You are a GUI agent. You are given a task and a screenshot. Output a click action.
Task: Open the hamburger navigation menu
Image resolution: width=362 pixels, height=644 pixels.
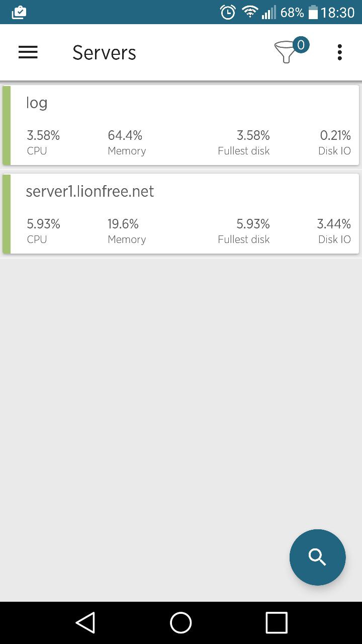tap(28, 52)
